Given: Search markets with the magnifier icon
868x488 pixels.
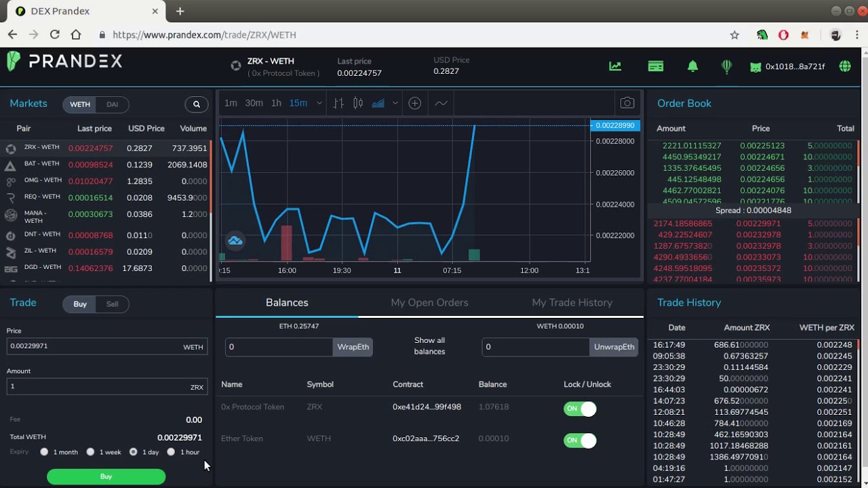Looking at the screenshot, I should 197,104.
